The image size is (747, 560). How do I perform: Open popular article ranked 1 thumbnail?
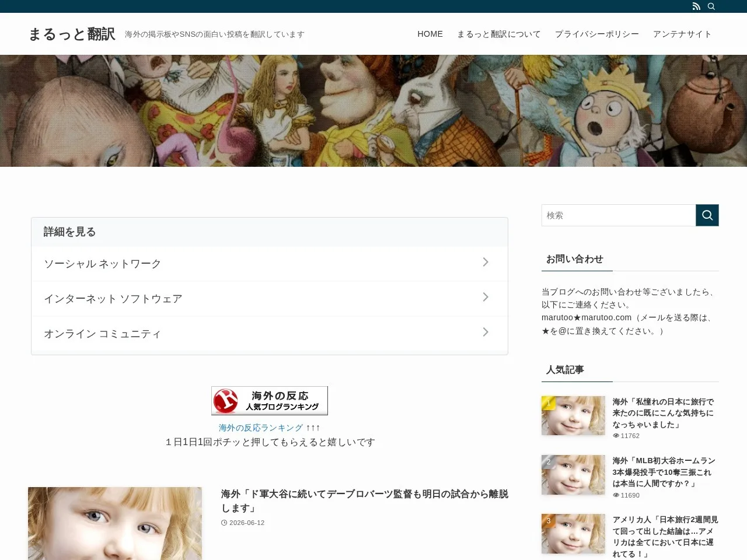pos(573,416)
